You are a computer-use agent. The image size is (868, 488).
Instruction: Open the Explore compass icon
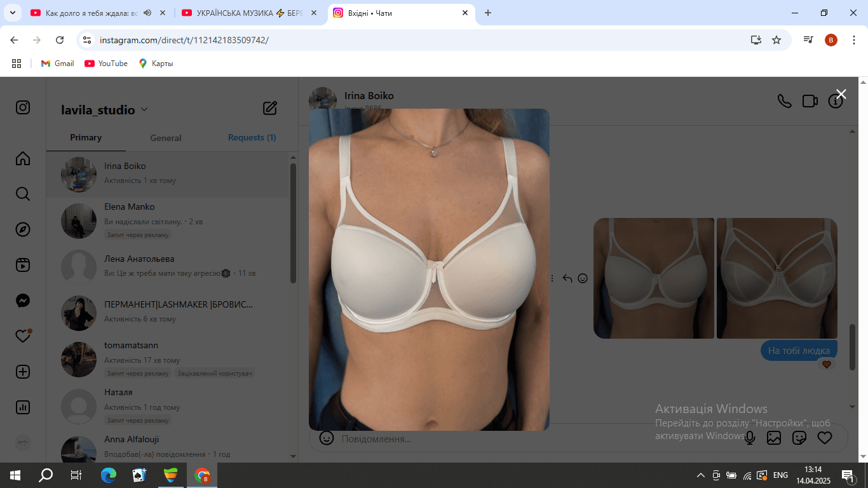tap(23, 229)
